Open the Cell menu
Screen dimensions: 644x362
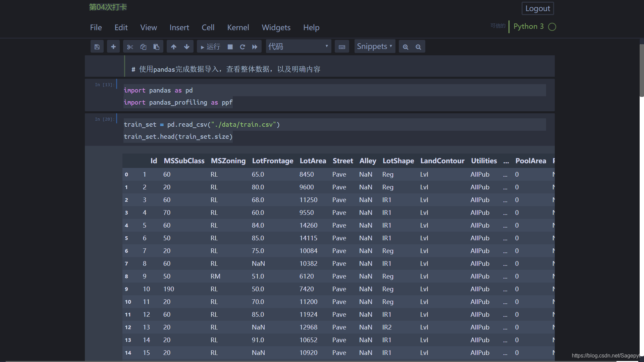(208, 27)
